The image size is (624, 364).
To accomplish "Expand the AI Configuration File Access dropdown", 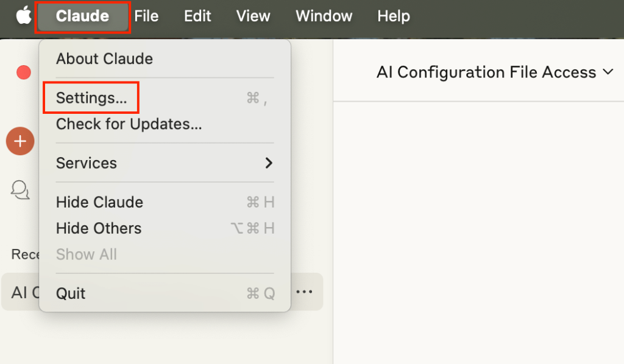I will coord(495,72).
